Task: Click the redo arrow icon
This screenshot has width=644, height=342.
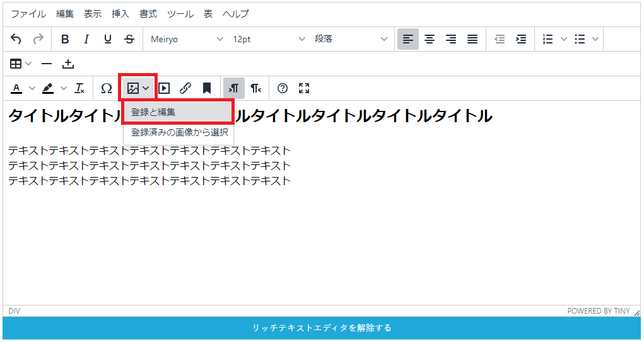Action: pos(38,40)
